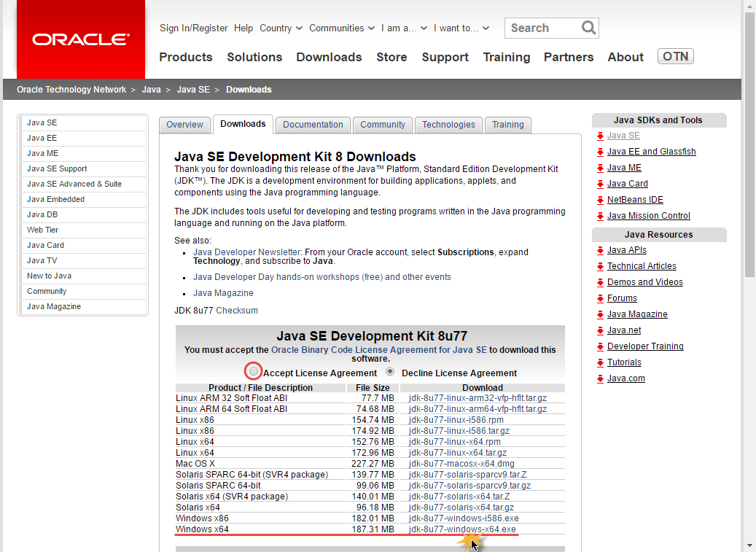Click Java Developer Day hands-on workshops link

322,277
